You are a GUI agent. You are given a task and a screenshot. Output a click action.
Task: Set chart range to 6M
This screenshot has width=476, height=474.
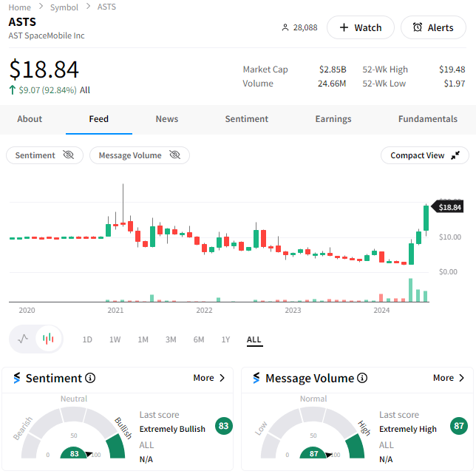click(199, 339)
